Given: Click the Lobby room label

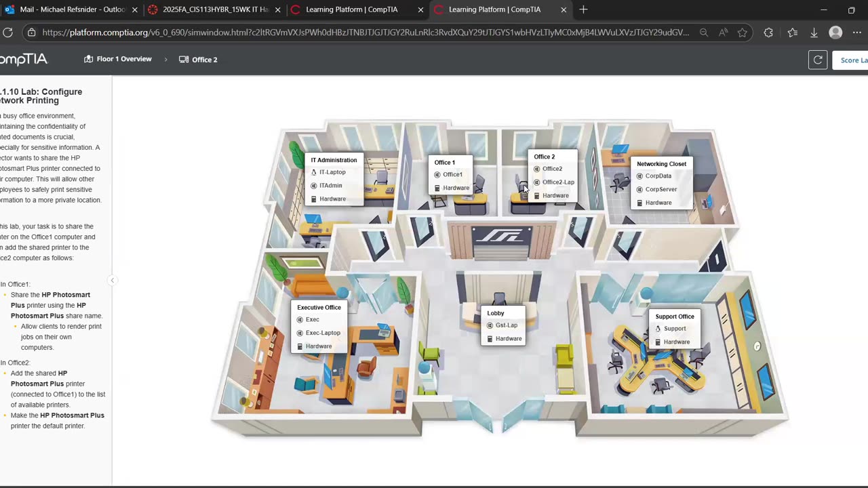Looking at the screenshot, I should [x=496, y=313].
